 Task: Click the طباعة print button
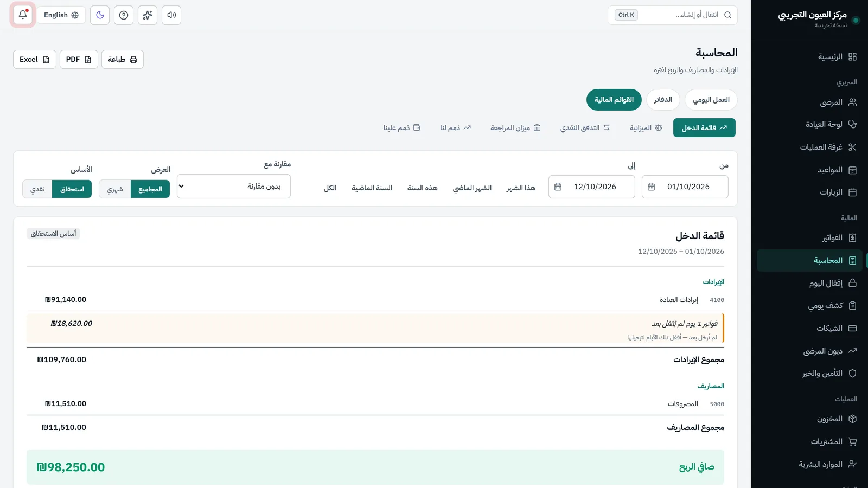[123, 60]
